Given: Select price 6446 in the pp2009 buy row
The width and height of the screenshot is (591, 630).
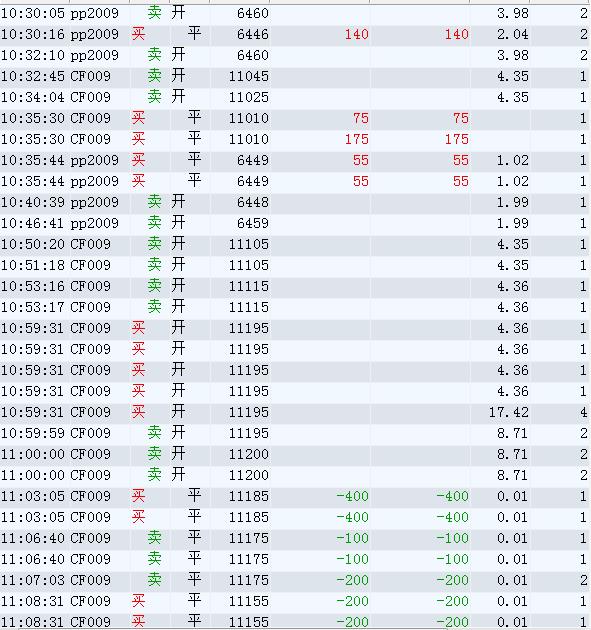Looking at the screenshot, I should (x=252, y=35).
